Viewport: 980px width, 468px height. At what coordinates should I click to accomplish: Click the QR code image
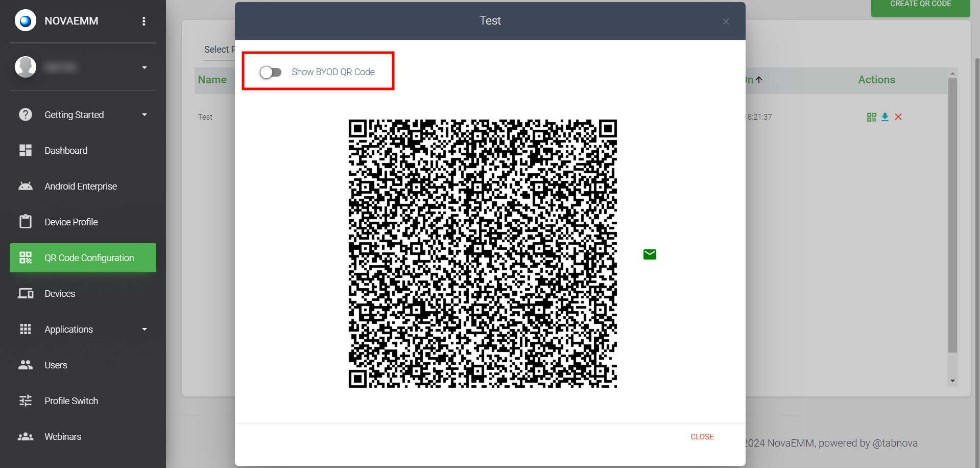(483, 254)
